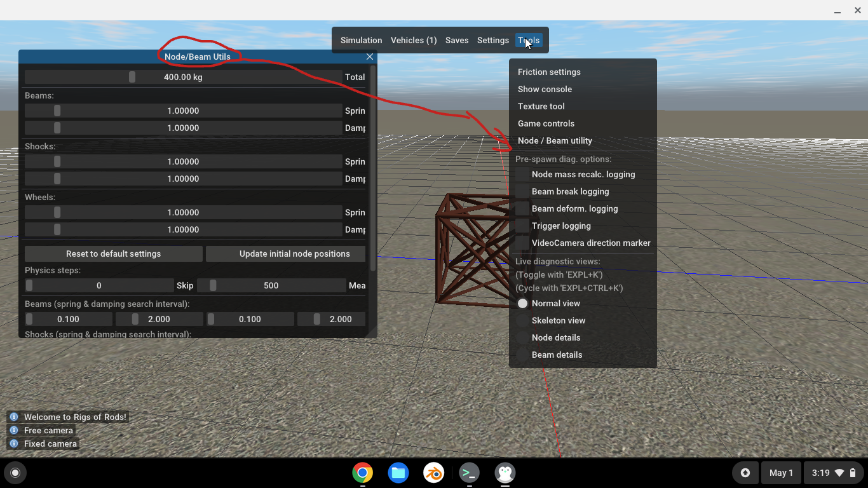The height and width of the screenshot is (488, 868).
Task: Click the Physics steps slider showing 500
Action: pyautogui.click(x=271, y=285)
